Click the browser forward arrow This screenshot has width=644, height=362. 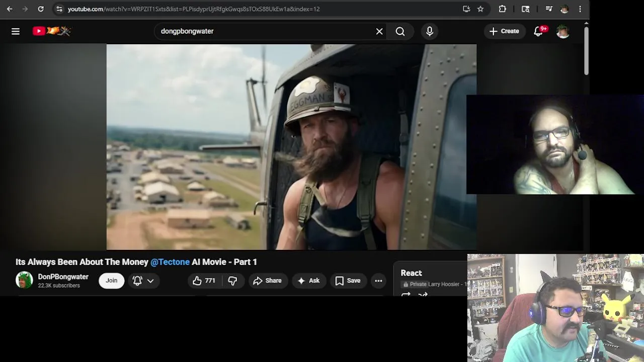click(x=25, y=9)
